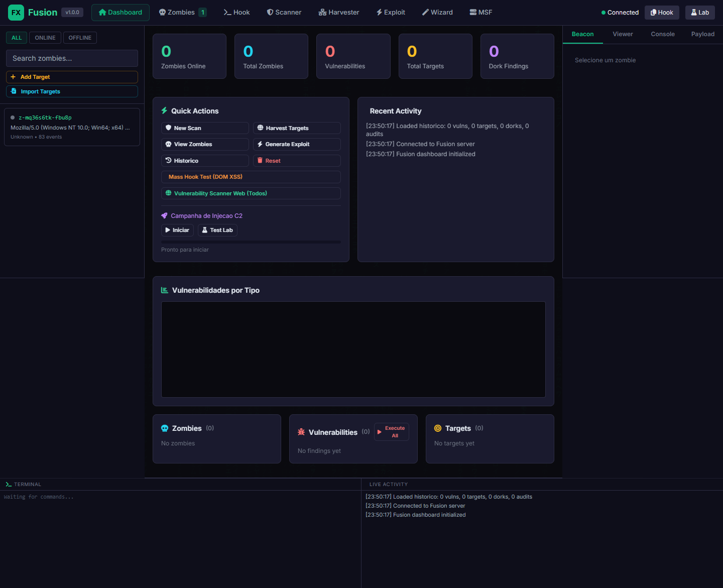The height and width of the screenshot is (588, 723).
Task: Click the LIVE ACTIVITY header
Action: [389, 485]
